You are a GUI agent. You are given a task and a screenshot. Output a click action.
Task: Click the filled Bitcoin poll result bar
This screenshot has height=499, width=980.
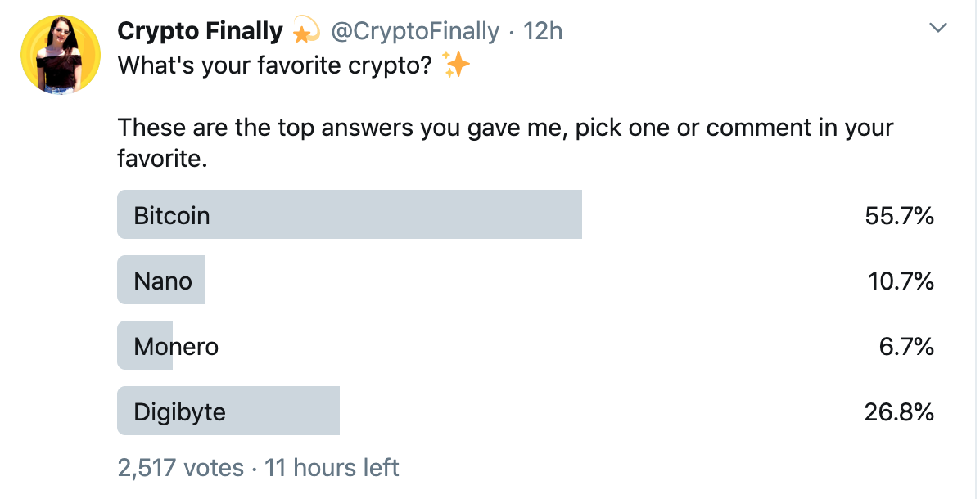(349, 215)
